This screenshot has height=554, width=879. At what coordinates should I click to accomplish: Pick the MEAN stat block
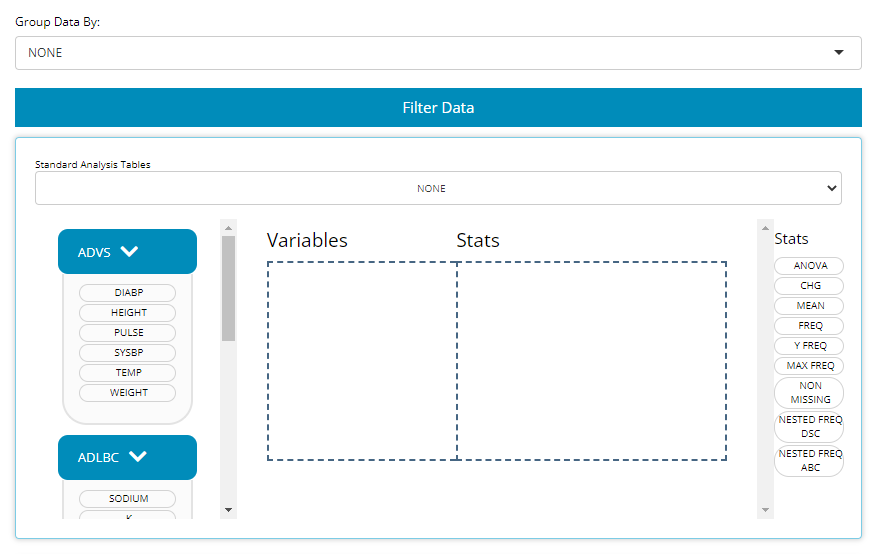coord(809,306)
